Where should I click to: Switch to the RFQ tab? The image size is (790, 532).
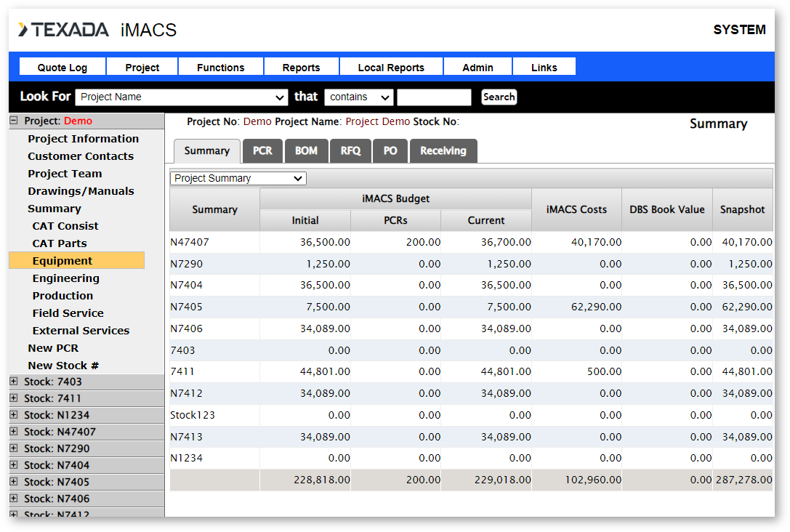tap(350, 150)
